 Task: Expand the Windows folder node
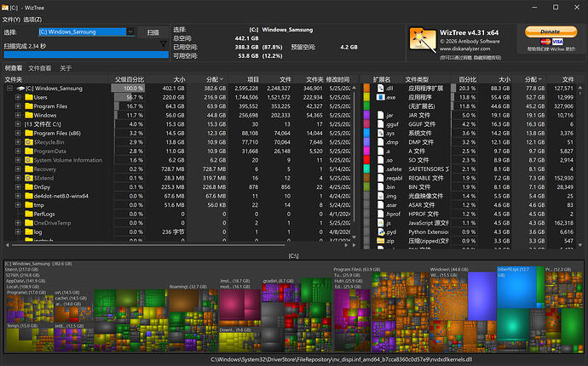click(18, 116)
